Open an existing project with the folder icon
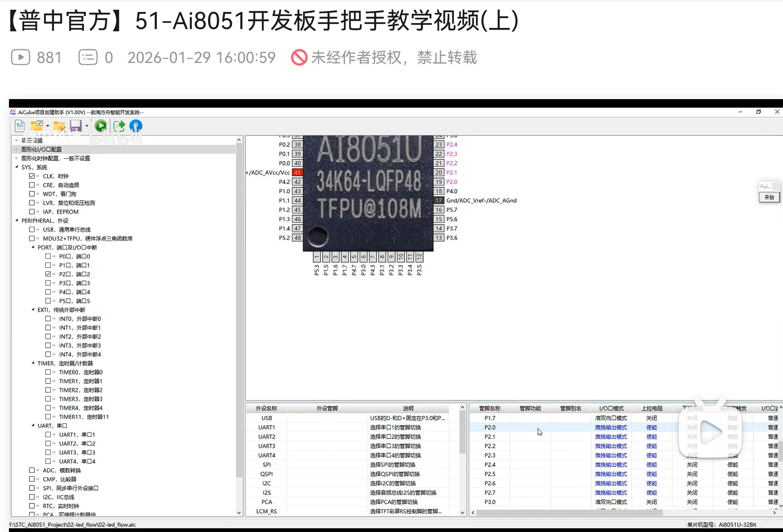This screenshot has height=532, width=783. [36, 126]
